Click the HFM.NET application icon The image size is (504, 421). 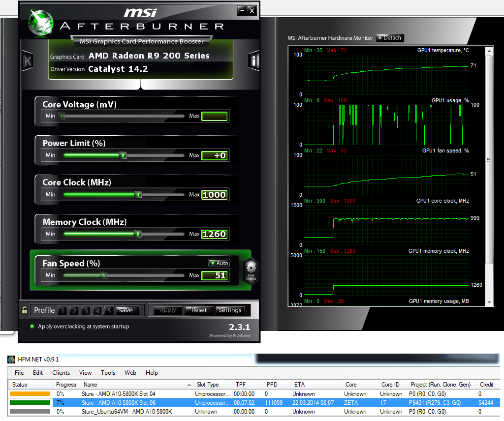coord(11,360)
